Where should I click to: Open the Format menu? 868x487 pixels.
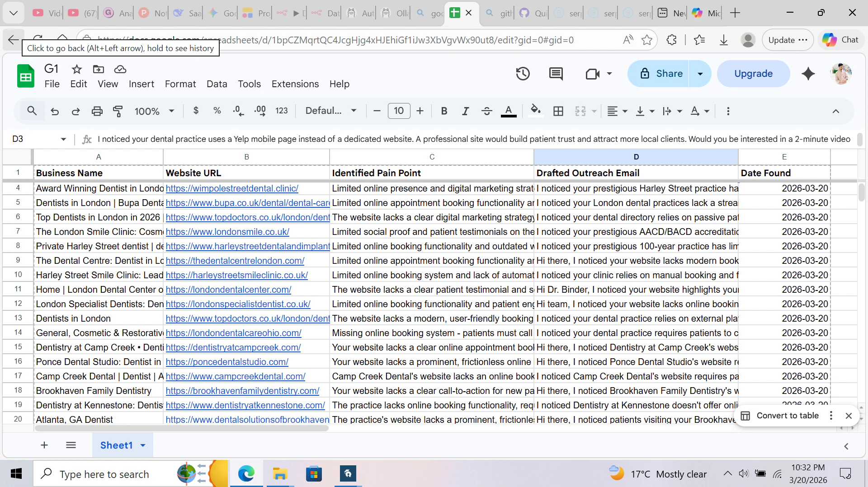coord(180,84)
